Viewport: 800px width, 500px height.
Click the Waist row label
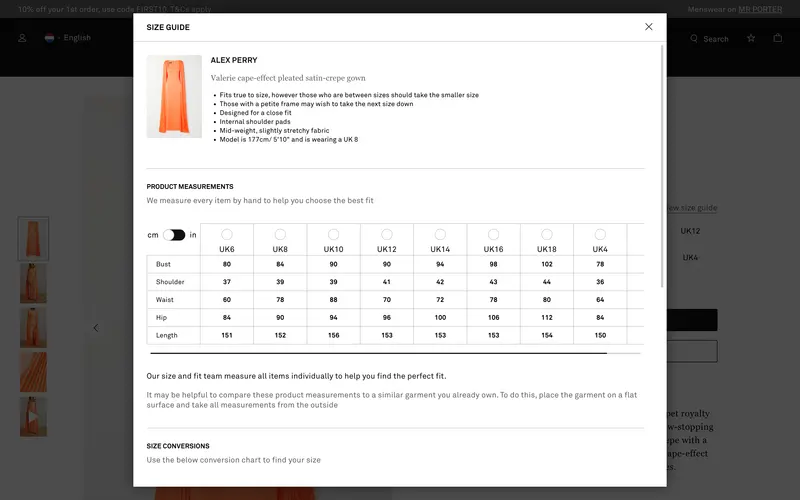coord(165,299)
